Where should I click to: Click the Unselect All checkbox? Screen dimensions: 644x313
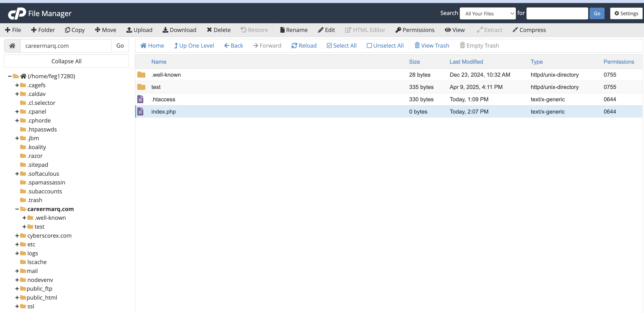tap(369, 46)
